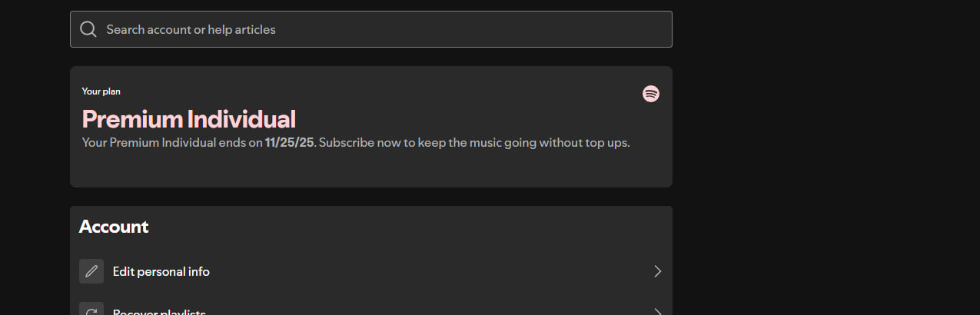Click the pencil edit icon
980x315 pixels.
(91, 271)
